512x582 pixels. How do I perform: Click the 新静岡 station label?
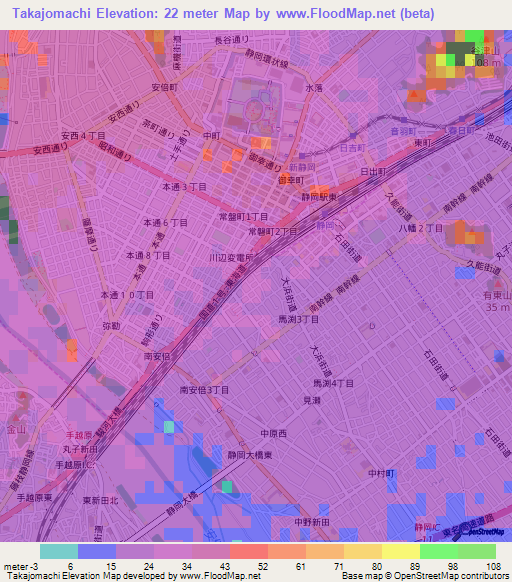pyautogui.click(x=302, y=167)
